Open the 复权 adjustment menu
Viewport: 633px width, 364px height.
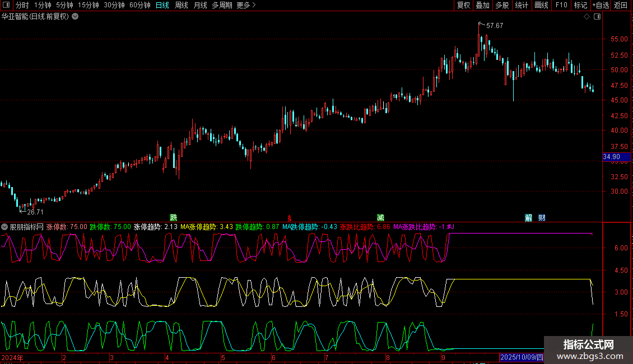click(x=463, y=5)
